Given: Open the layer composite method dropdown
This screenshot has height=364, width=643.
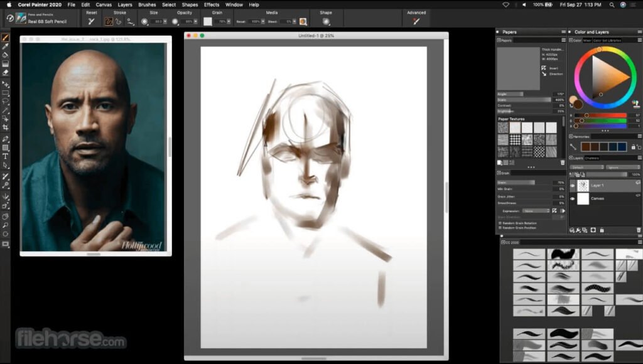Looking at the screenshot, I should coord(587,167).
